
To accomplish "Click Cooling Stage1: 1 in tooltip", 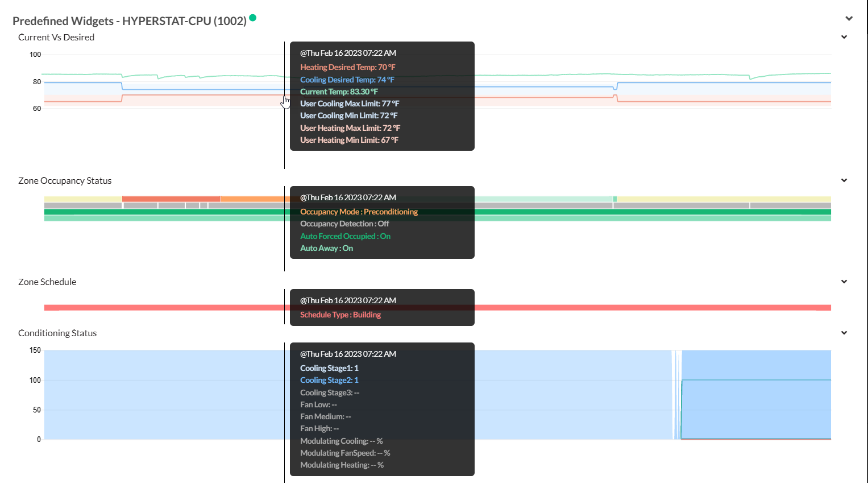I will (x=330, y=368).
